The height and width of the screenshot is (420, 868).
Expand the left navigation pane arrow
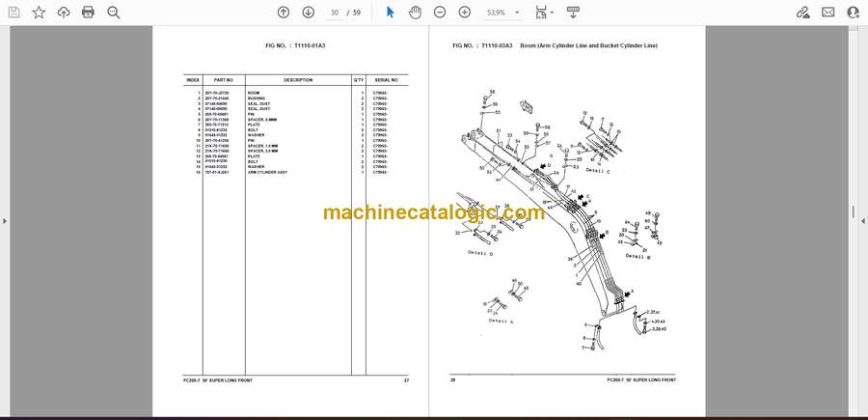tap(5, 221)
